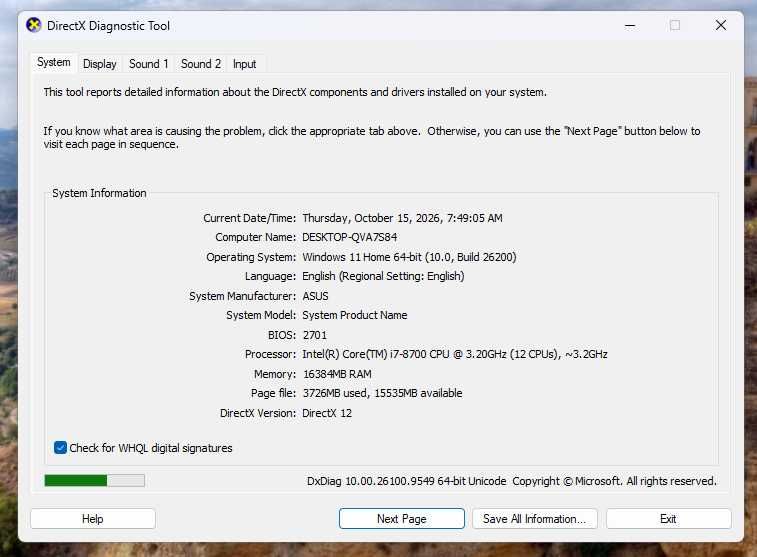Click Save All Information button

point(534,518)
